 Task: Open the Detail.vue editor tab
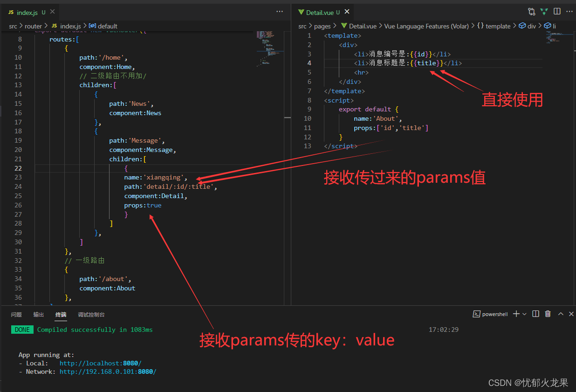coord(323,13)
